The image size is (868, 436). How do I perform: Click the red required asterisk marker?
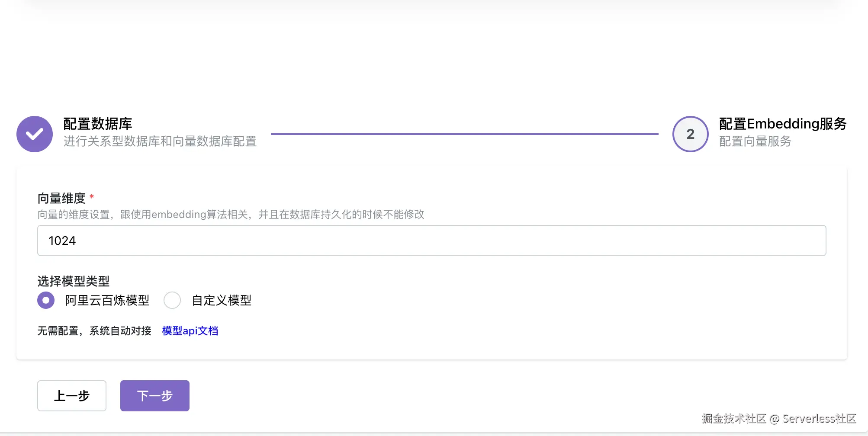(92, 197)
